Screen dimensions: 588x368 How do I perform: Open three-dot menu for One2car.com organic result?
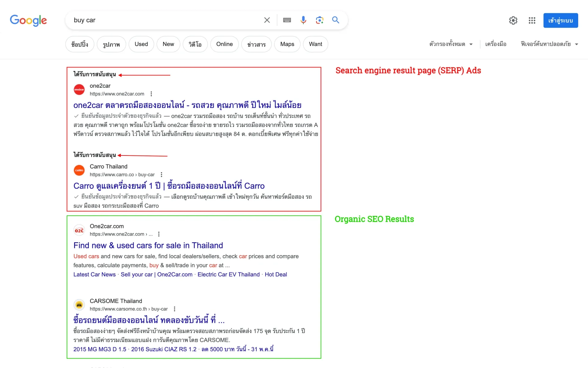159,234
